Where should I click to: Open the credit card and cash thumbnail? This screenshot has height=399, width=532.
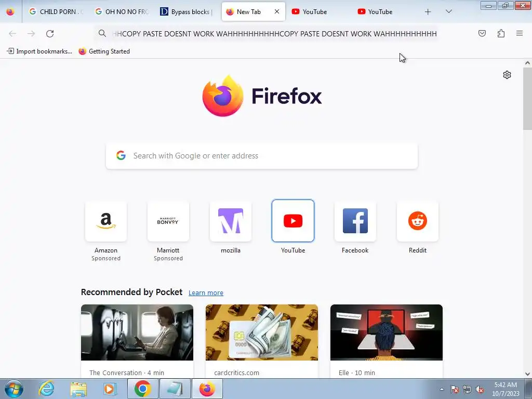[x=262, y=332]
